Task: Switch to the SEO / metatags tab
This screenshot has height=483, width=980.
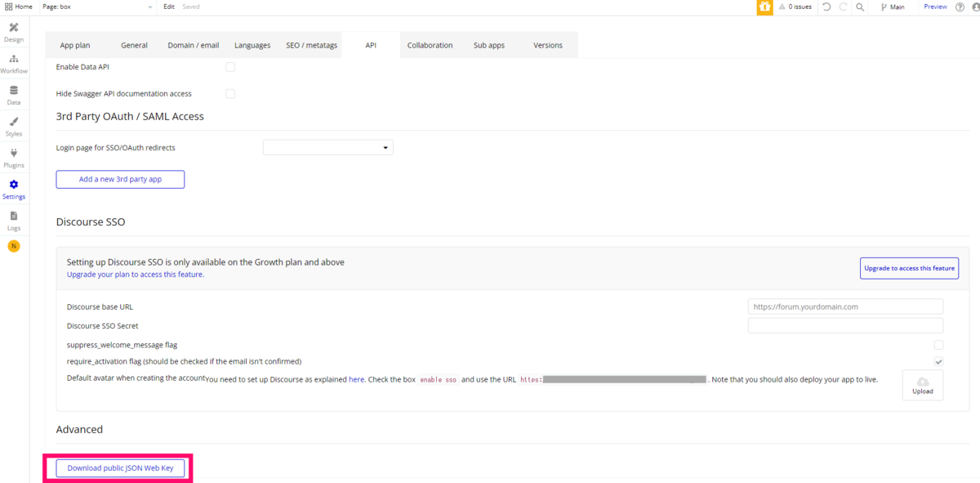Action: pyautogui.click(x=312, y=45)
